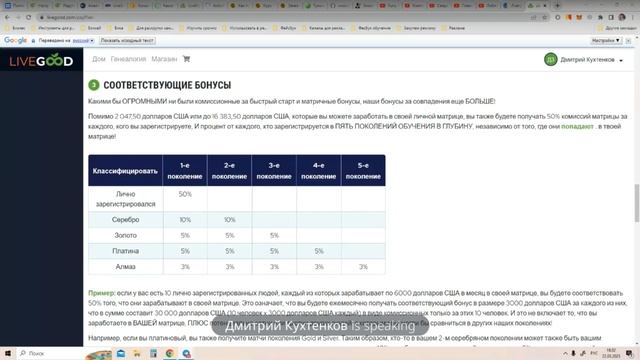Click the 'Алмаз' row label
This screenshot has height=360, width=640.
125,267
